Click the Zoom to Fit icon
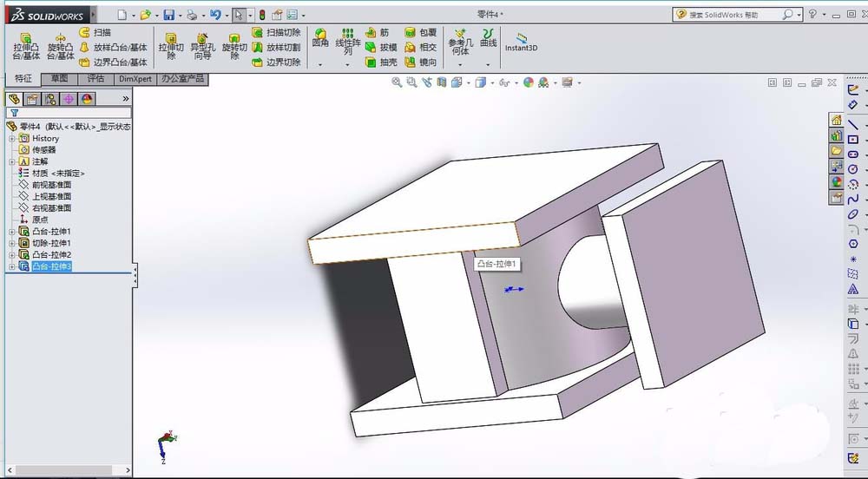This screenshot has height=479, width=868. point(397,82)
